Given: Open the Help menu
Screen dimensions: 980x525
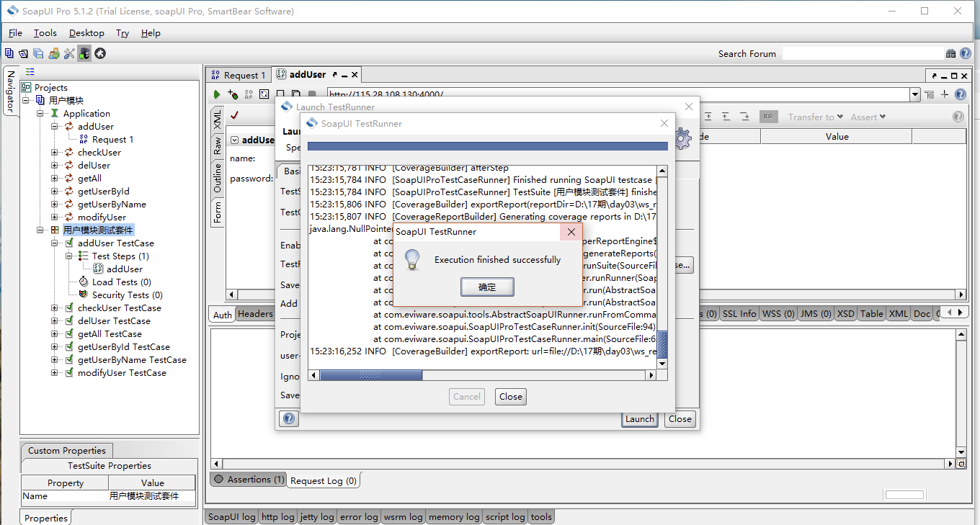Looking at the screenshot, I should click(151, 33).
